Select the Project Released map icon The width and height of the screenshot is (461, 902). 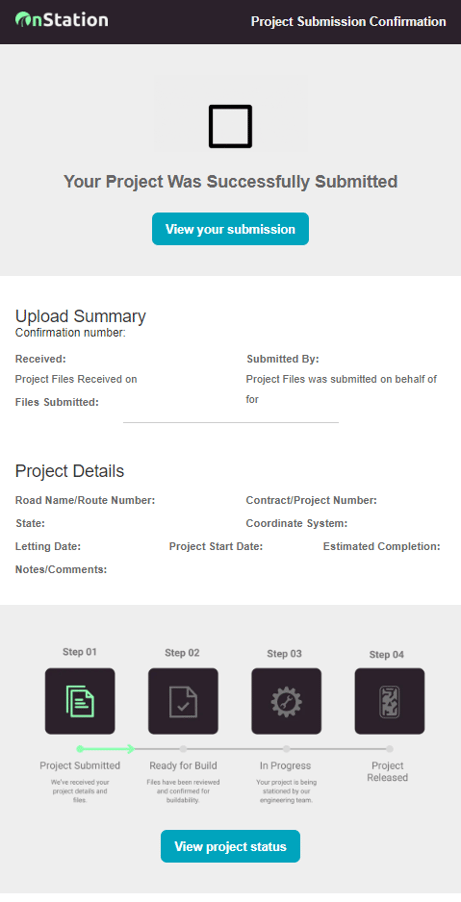point(390,701)
